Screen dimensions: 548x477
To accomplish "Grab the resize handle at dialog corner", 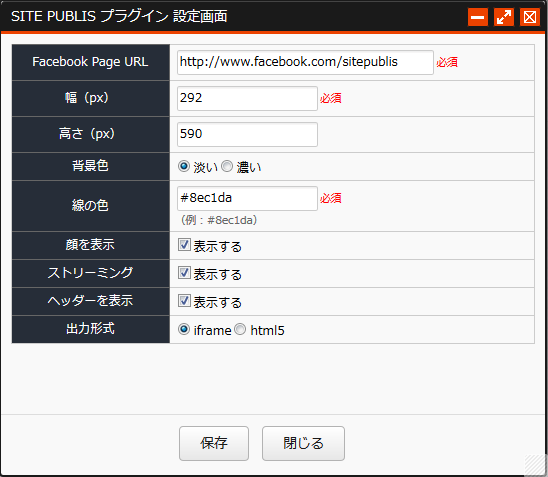I will pyautogui.click(x=535, y=465).
